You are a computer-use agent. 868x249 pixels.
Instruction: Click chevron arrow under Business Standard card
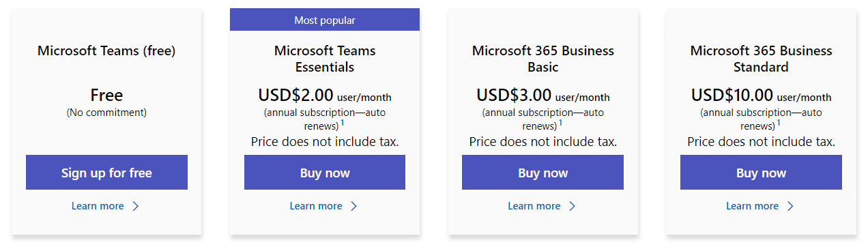(x=790, y=206)
